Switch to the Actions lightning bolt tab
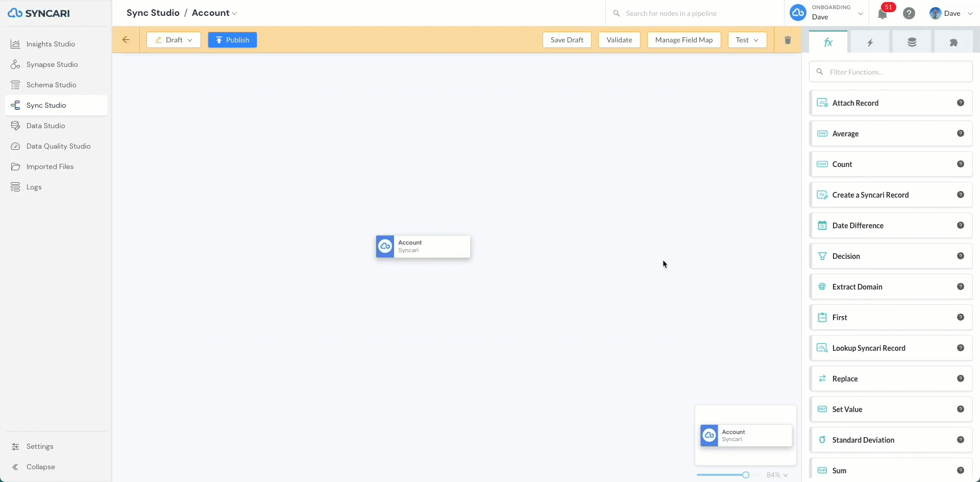The width and height of the screenshot is (980, 482). [870, 42]
